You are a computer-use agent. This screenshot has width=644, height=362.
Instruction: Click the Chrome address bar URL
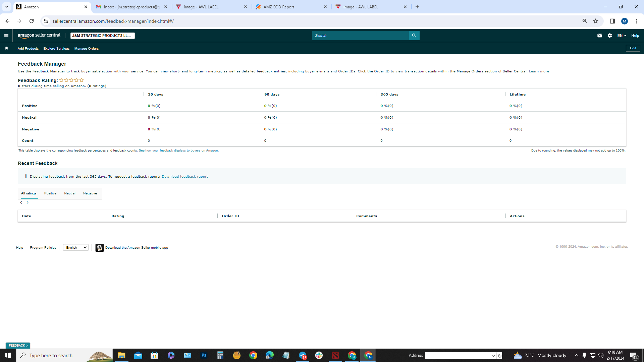point(113,21)
